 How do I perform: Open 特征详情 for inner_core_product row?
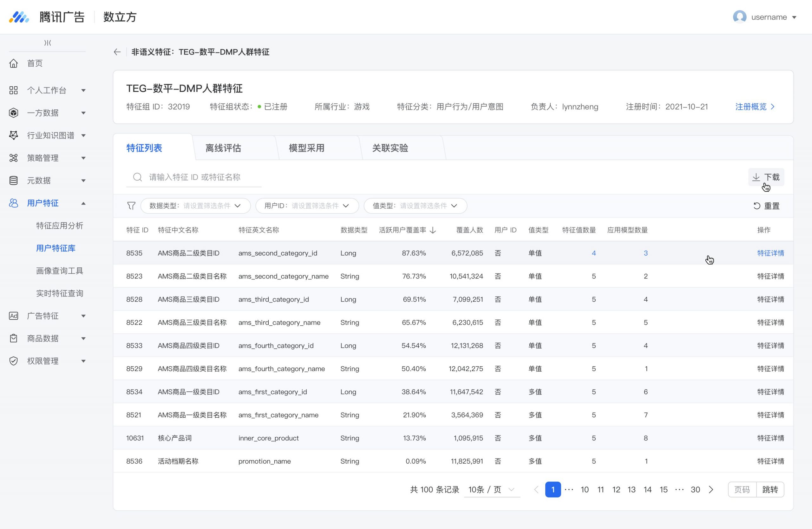770,438
